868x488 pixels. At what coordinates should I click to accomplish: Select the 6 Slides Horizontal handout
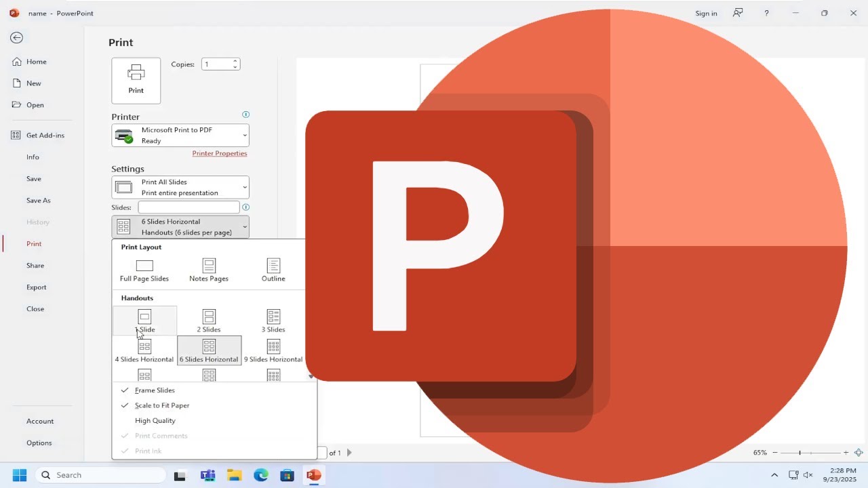209,350
